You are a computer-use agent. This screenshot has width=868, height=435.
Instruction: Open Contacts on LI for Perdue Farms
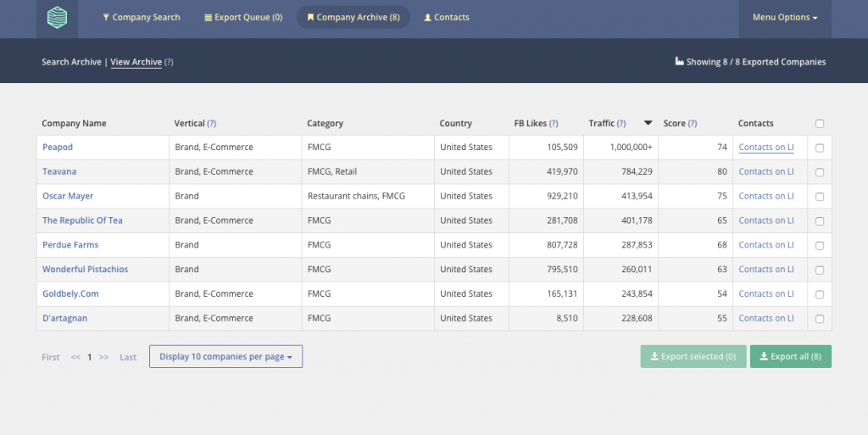pos(766,244)
